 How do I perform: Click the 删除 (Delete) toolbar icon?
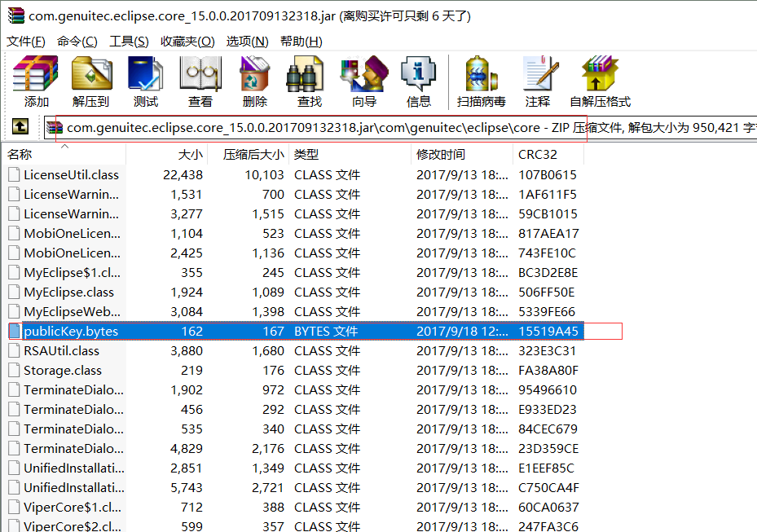[254, 73]
